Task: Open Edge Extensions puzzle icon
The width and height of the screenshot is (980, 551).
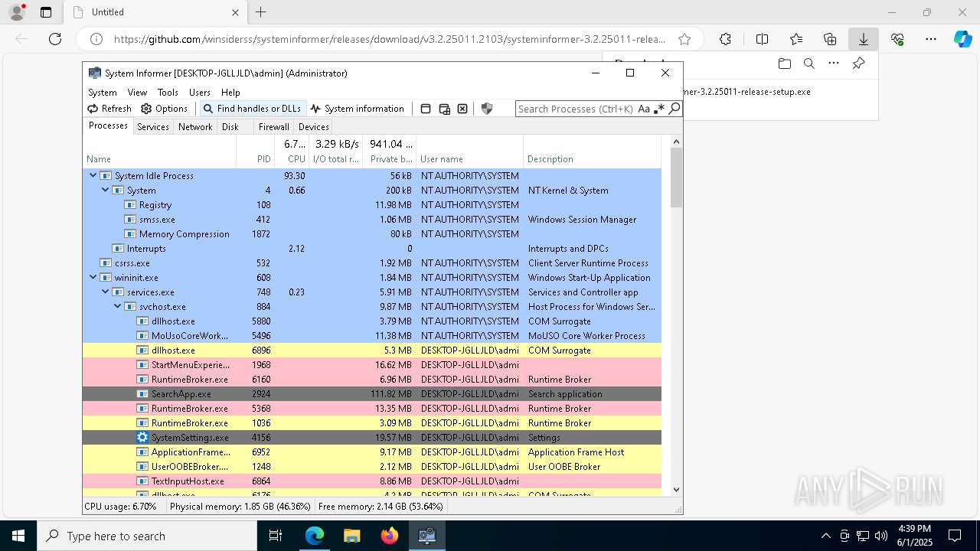Action: pos(725,39)
